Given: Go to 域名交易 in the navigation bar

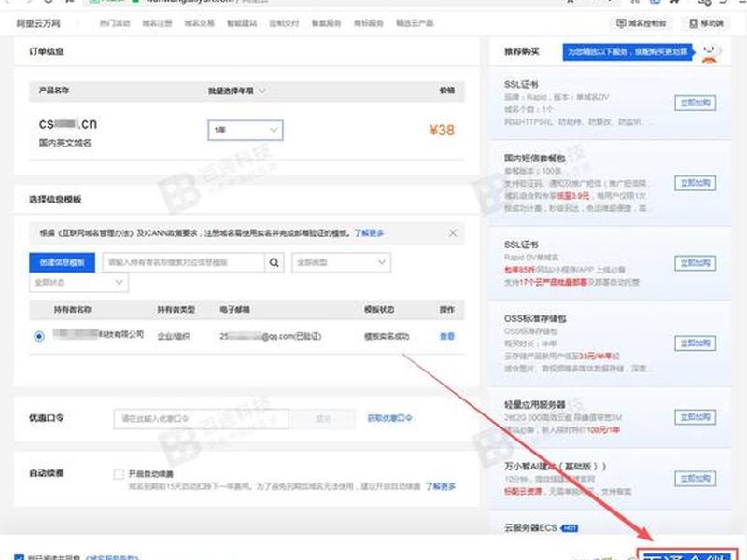Looking at the screenshot, I should (x=200, y=22).
